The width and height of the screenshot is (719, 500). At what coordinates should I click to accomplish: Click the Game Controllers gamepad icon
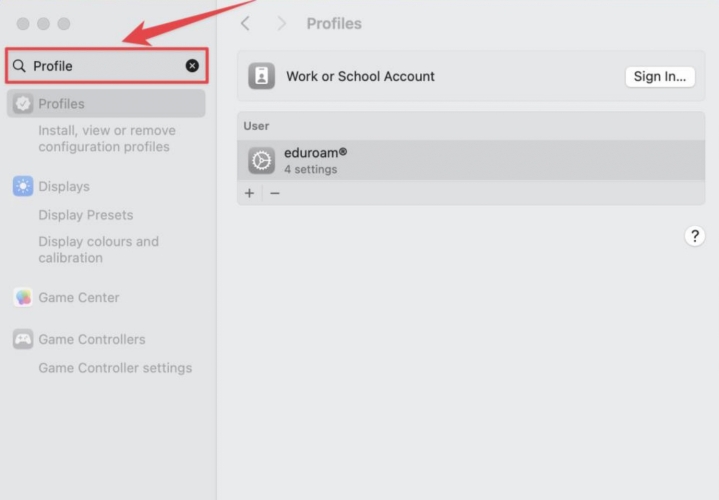(x=23, y=339)
